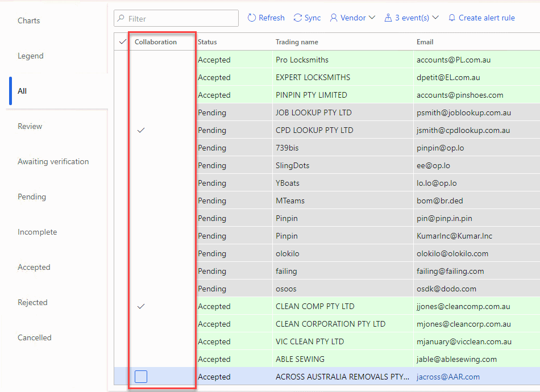Click Accepted status for ABLE SEWING row

pos(234,359)
